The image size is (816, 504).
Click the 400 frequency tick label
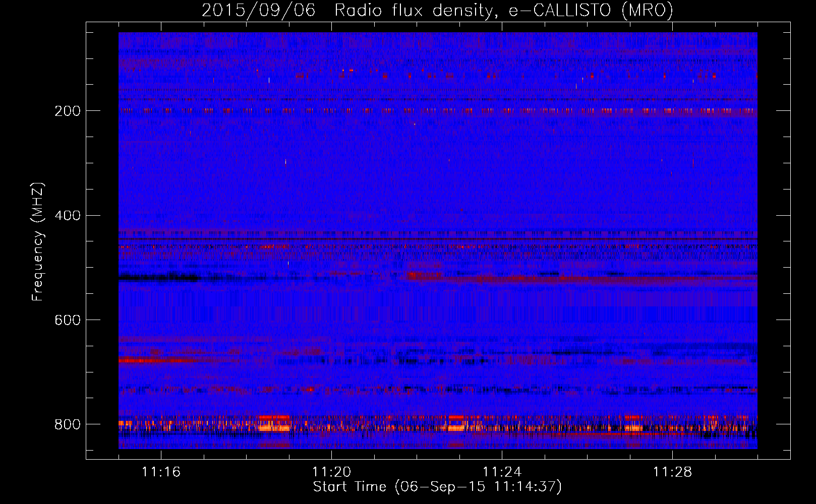pos(68,216)
